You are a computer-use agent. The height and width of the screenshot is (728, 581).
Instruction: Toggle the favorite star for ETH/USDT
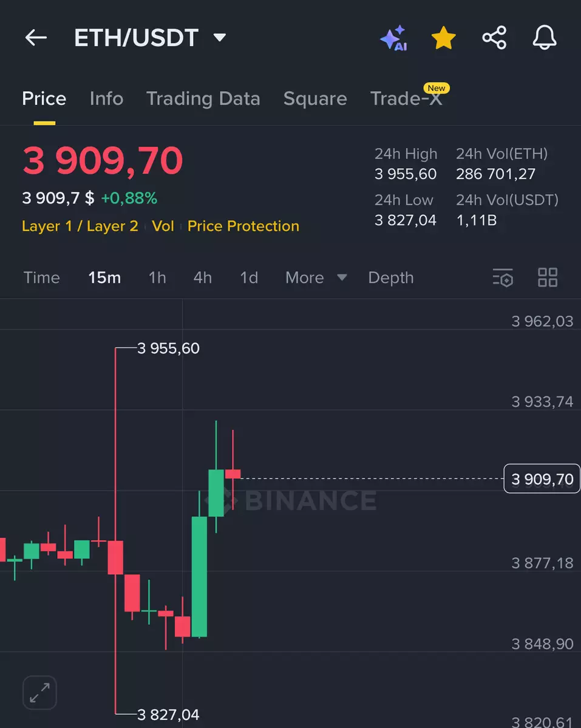[x=443, y=38]
